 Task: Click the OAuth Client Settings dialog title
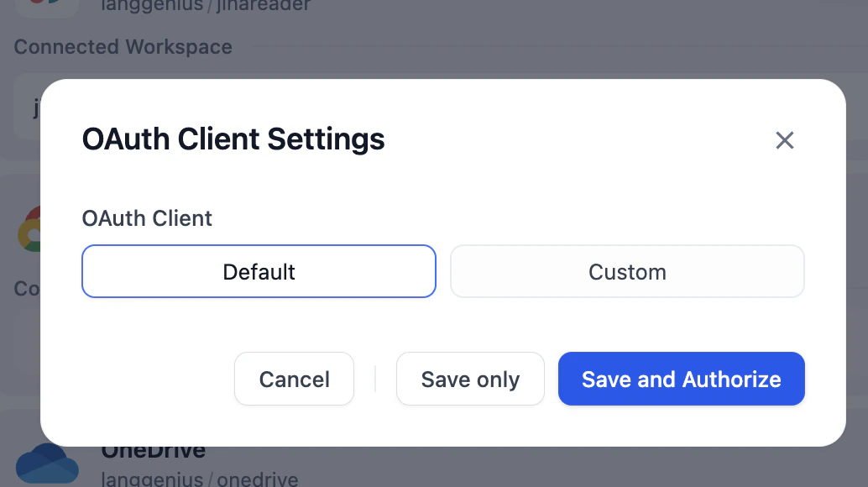[233, 139]
